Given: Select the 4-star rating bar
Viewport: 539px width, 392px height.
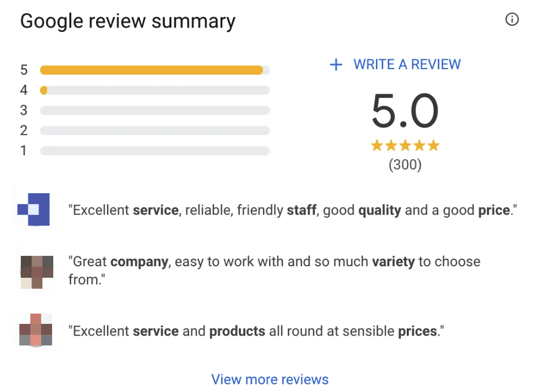Looking at the screenshot, I should point(155,90).
